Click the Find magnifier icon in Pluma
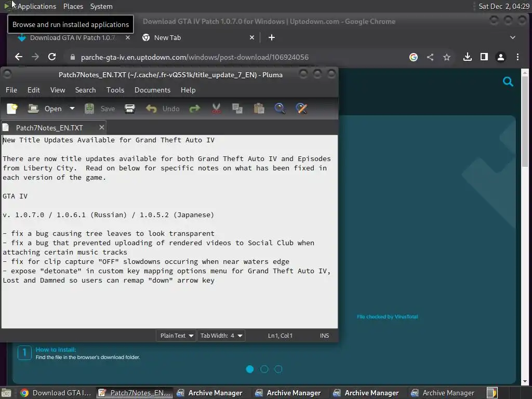 tap(280, 109)
